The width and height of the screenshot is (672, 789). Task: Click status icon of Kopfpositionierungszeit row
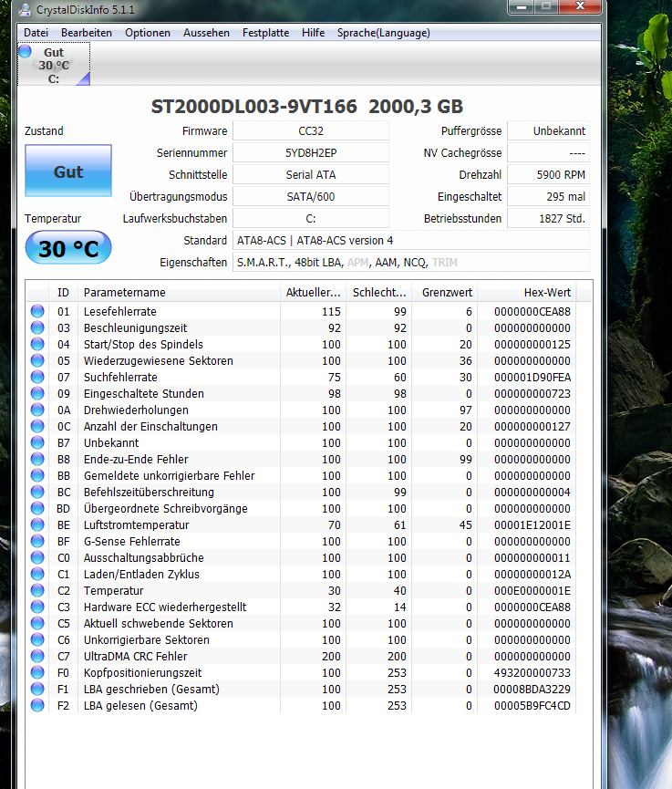[x=37, y=673]
